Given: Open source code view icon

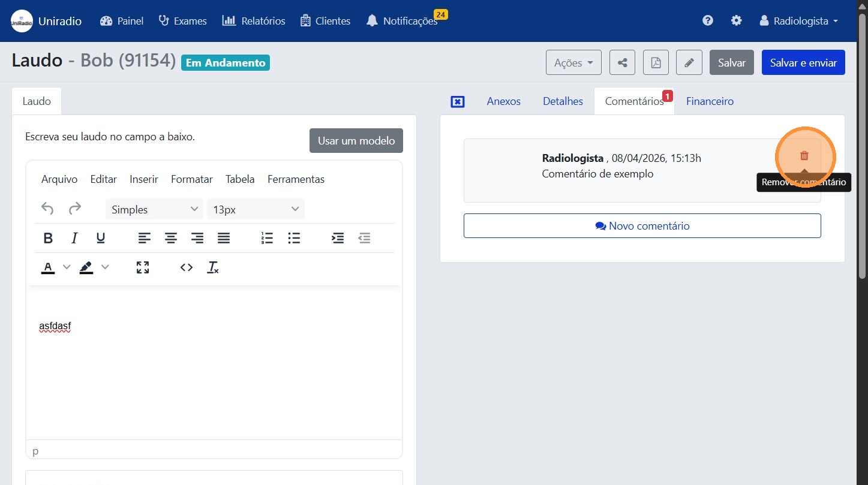Looking at the screenshot, I should pos(187,267).
